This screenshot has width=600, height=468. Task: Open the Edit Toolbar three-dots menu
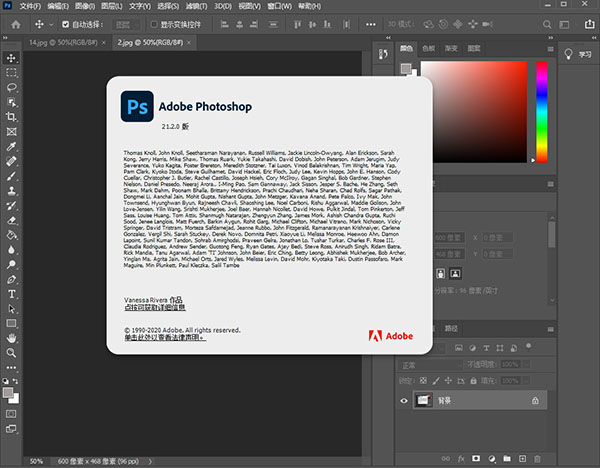pos(11,367)
